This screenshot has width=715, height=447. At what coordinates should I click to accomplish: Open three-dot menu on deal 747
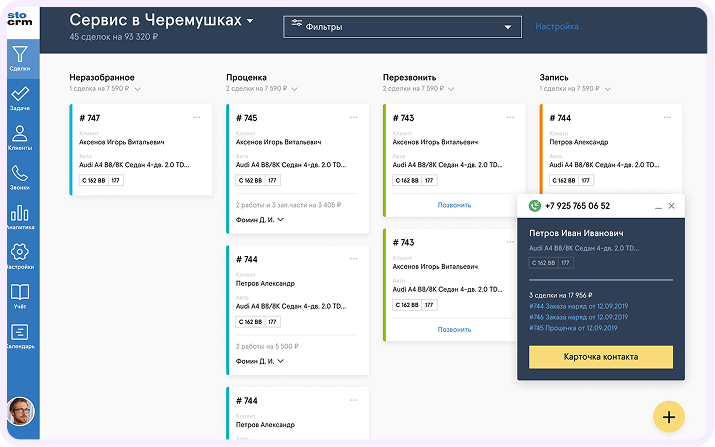click(197, 118)
